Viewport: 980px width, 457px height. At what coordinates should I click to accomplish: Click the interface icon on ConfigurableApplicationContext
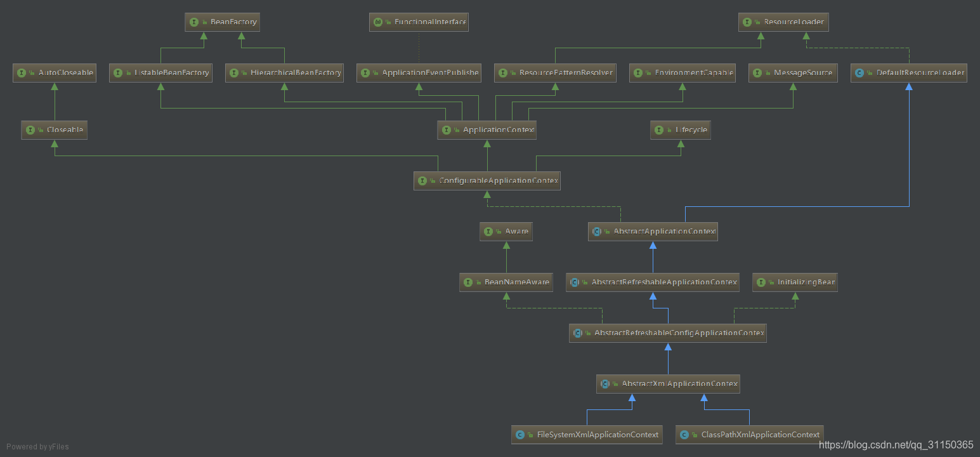(x=422, y=181)
